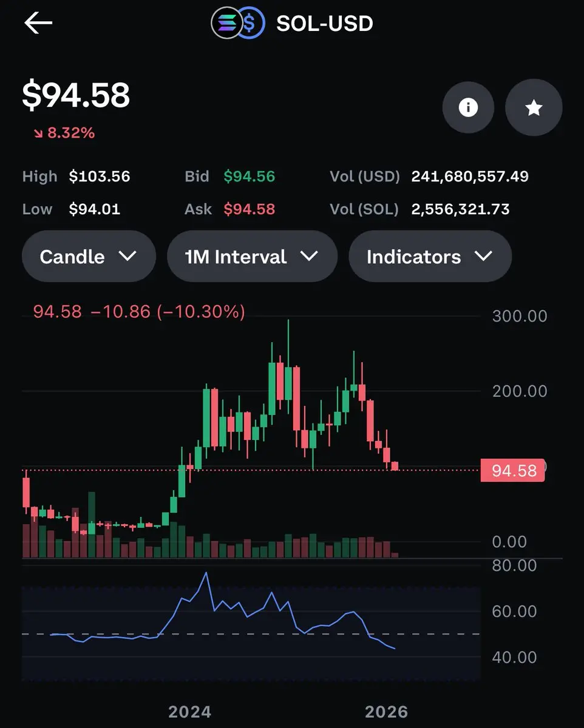This screenshot has width=584, height=728.
Task: Click the 300.00 price axis label
Action: click(x=520, y=316)
